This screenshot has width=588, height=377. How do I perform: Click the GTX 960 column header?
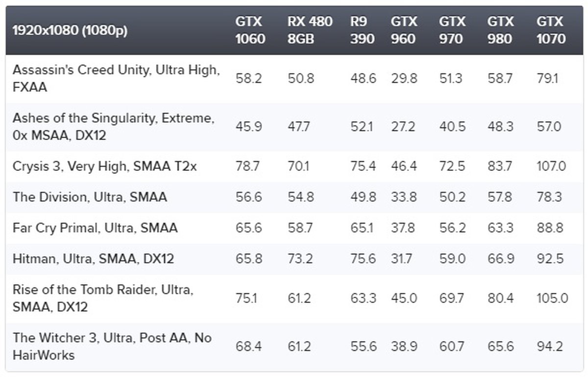coord(404,30)
